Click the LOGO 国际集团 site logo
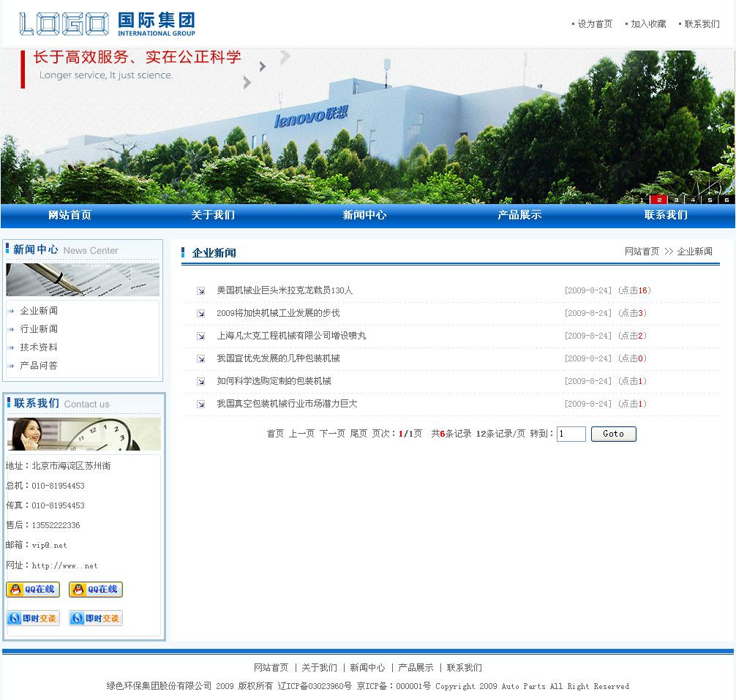 coord(107,24)
